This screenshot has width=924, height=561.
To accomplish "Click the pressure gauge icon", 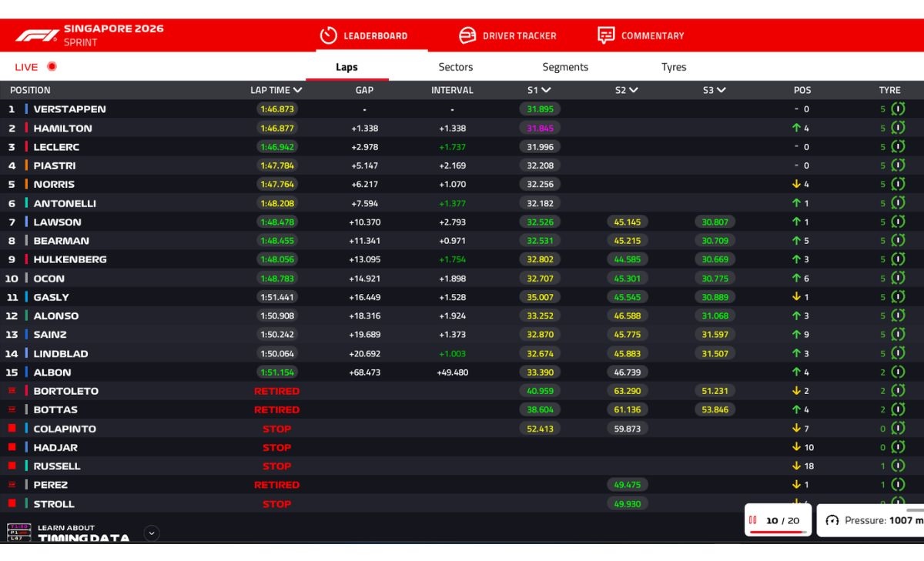I will point(832,520).
